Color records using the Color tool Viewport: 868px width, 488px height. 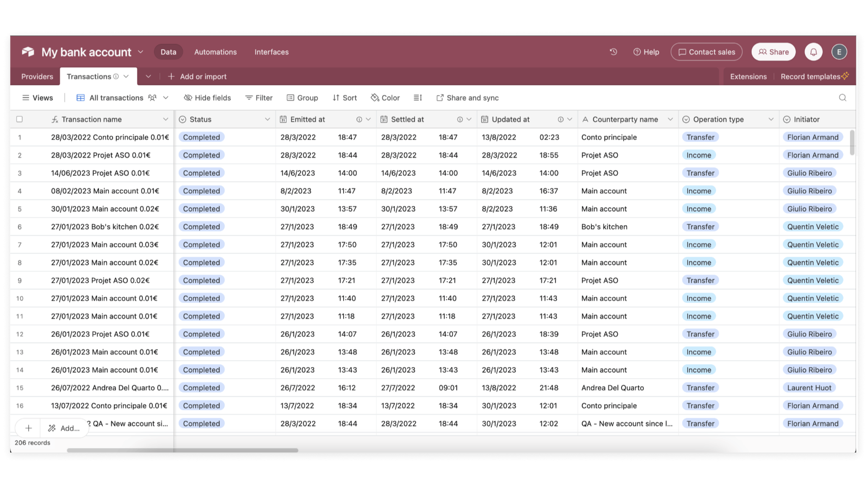click(x=385, y=98)
